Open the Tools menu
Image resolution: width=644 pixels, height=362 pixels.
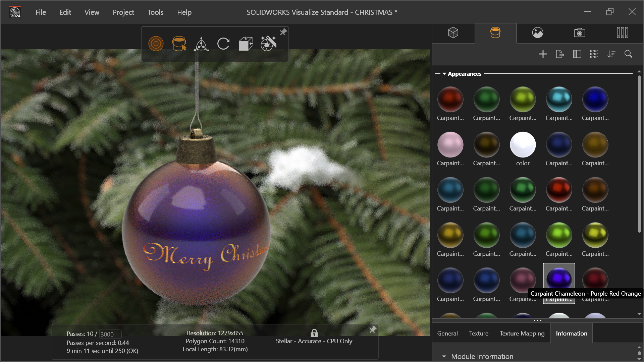coord(155,12)
